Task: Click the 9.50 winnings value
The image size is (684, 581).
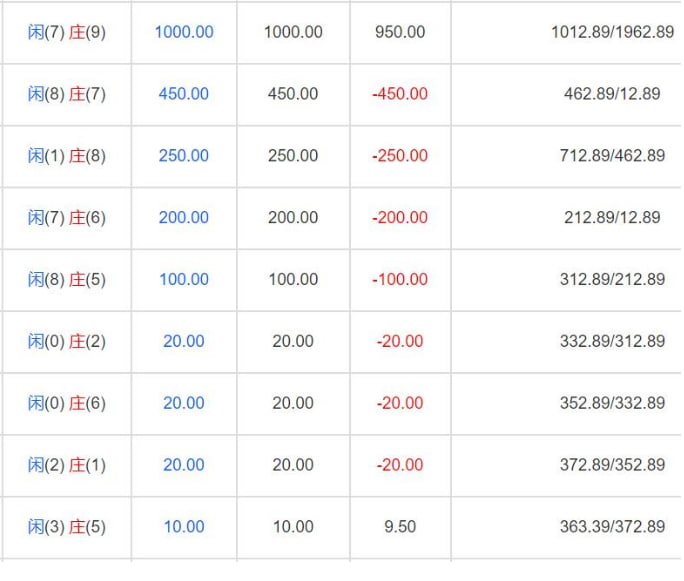Action: pos(400,527)
